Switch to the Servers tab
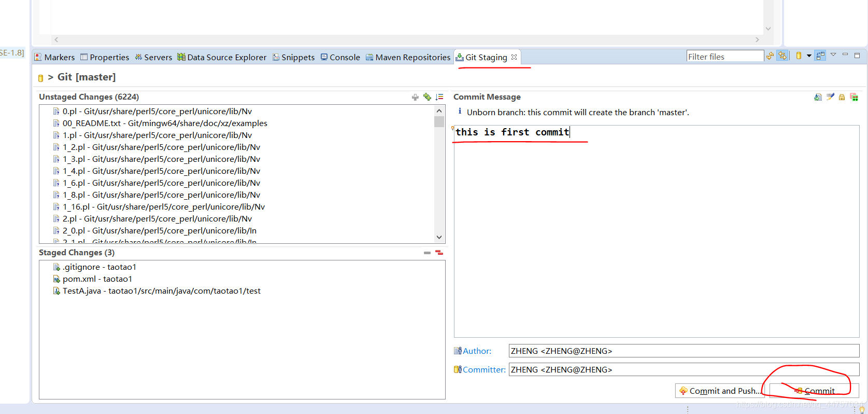The width and height of the screenshot is (868, 414). click(153, 57)
